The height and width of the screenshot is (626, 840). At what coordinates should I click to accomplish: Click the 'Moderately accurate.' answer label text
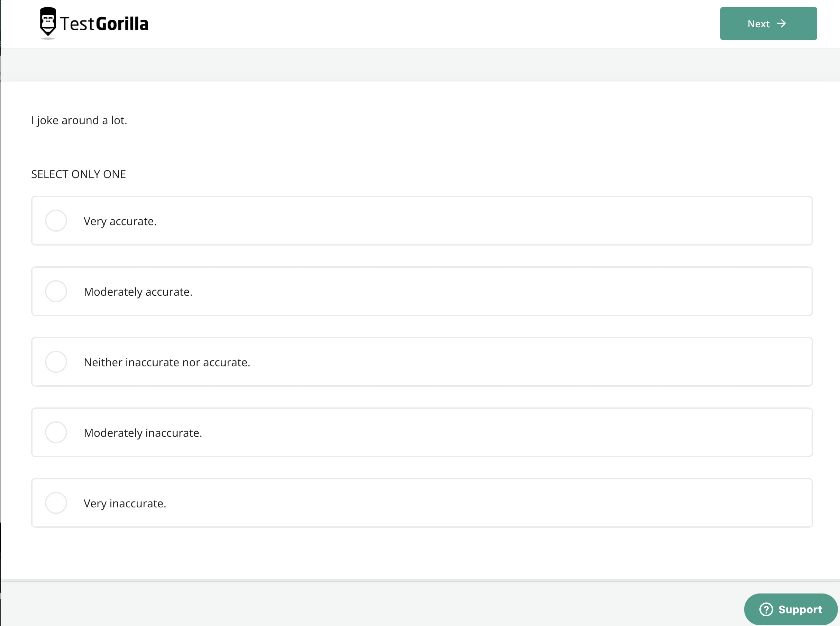(x=138, y=292)
